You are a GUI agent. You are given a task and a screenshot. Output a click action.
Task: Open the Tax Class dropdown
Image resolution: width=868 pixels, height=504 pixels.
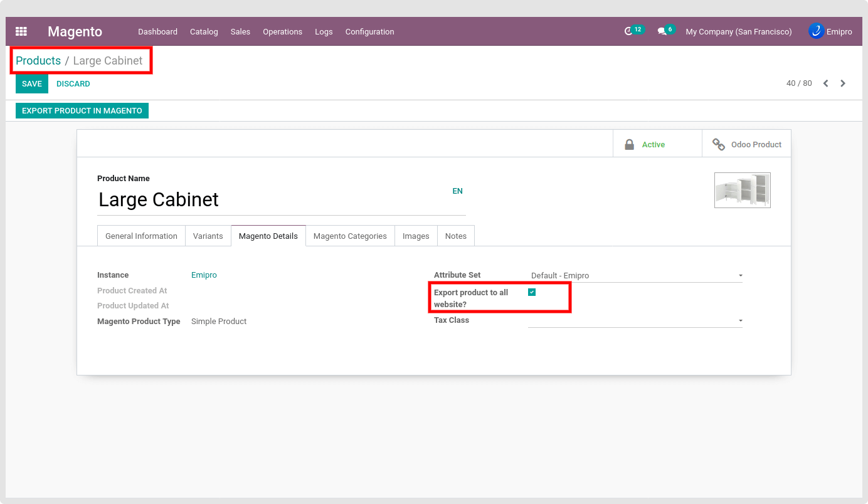coord(635,320)
